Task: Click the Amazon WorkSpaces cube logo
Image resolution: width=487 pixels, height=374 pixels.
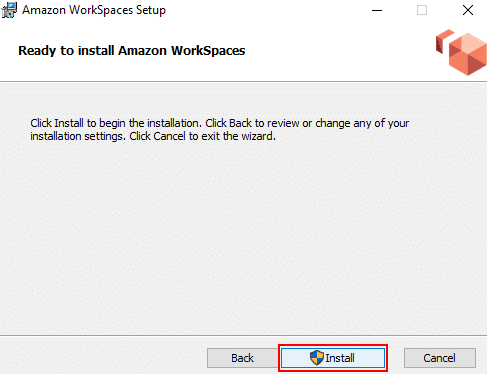Action: coord(467,54)
